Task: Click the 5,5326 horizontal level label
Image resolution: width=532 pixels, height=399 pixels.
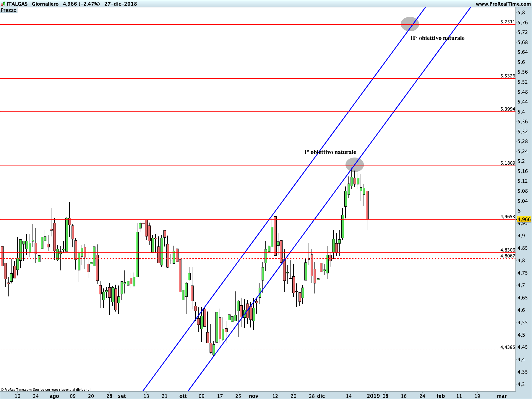Action: 508,76
